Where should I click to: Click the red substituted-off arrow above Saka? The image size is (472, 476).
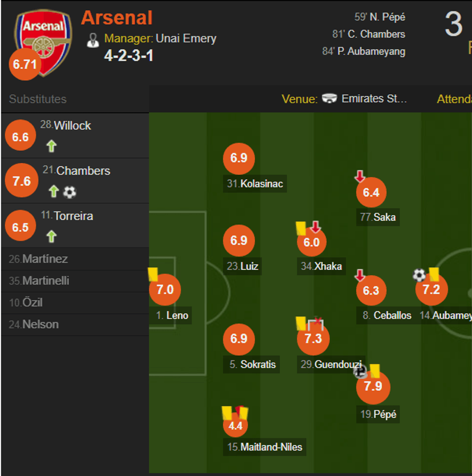(x=360, y=177)
